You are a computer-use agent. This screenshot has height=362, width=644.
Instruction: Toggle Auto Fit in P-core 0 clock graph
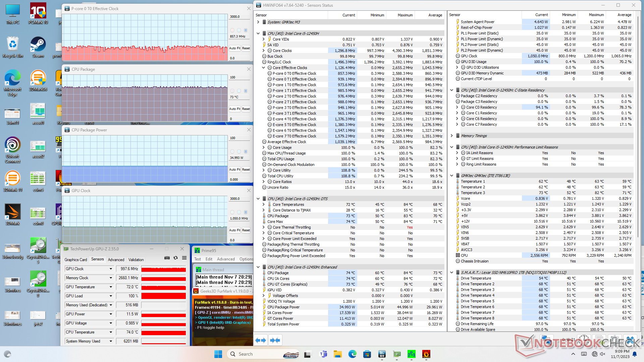[234, 48]
